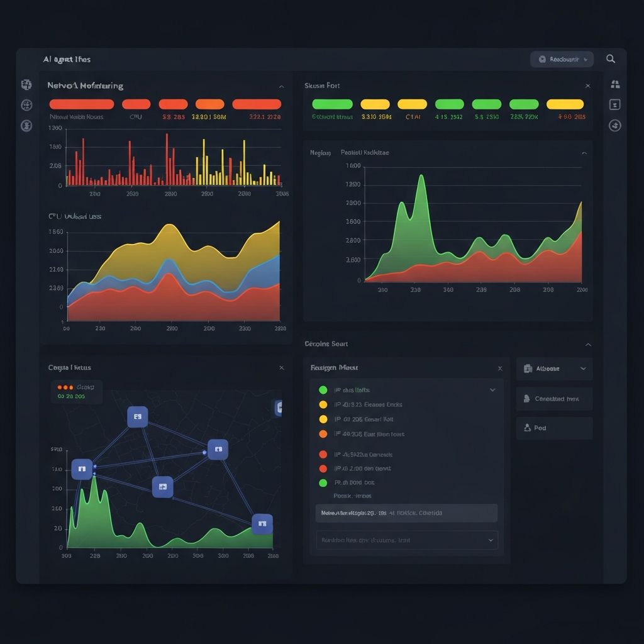Click the Pod icon button on the right
Viewport: 644px width, 644px height.
[553, 428]
